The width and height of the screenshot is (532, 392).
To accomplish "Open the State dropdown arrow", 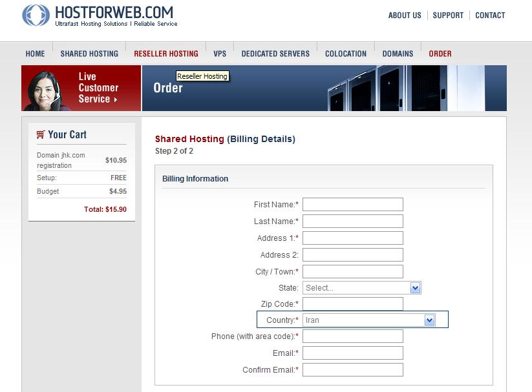I will click(415, 288).
